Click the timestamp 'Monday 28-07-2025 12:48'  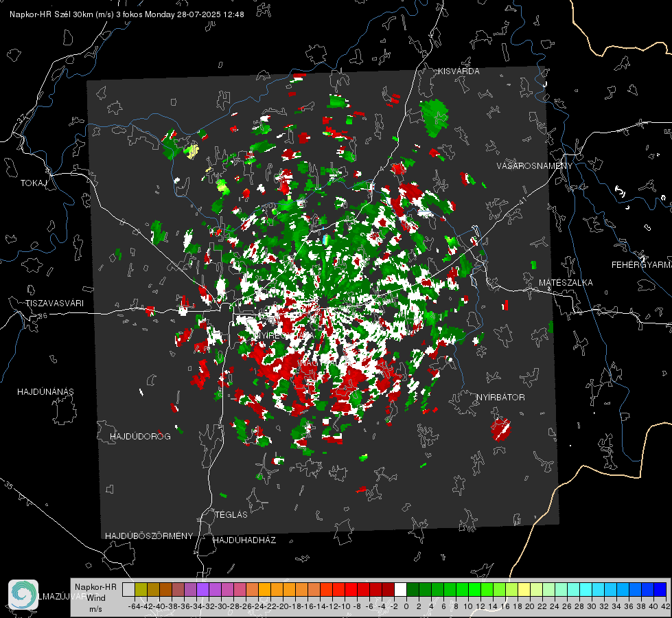pos(194,14)
